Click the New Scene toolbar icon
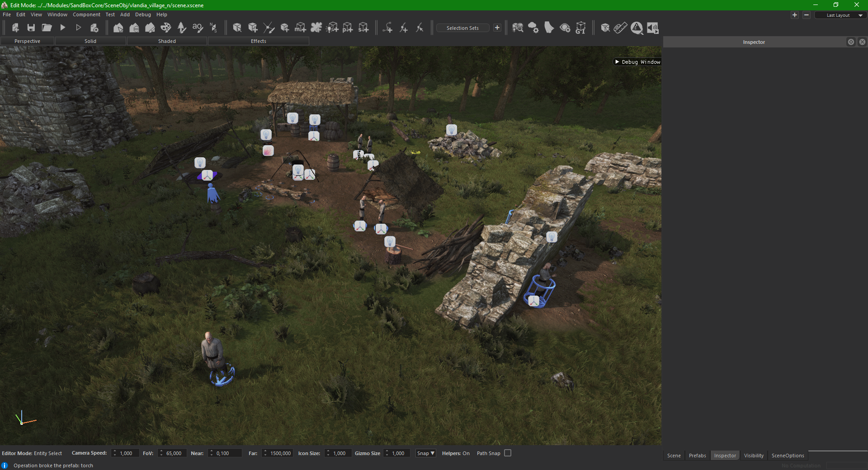Image resolution: width=868 pixels, height=470 pixels. tap(15, 28)
